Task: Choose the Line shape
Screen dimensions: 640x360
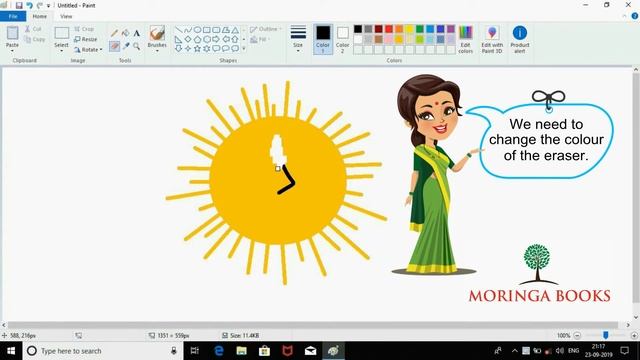Action: (178, 30)
